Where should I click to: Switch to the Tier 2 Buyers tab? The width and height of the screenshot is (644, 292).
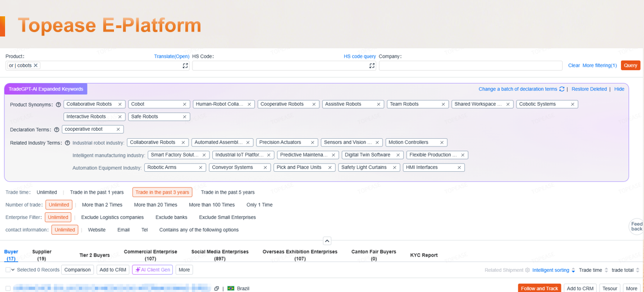click(94, 255)
